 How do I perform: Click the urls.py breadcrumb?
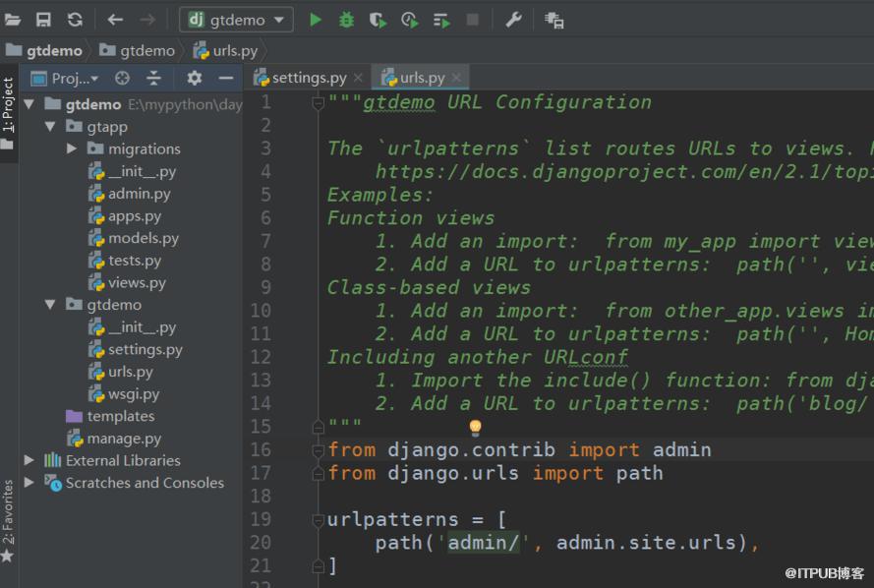coord(226,51)
